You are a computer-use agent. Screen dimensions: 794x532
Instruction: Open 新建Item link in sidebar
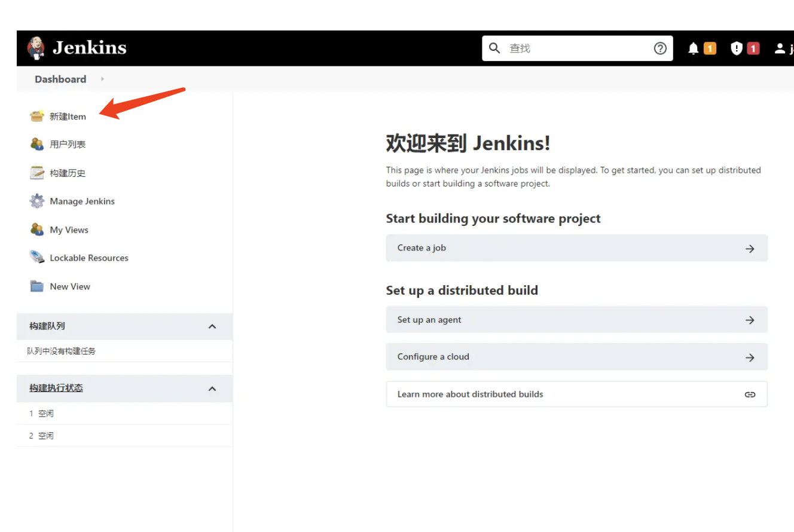click(68, 117)
